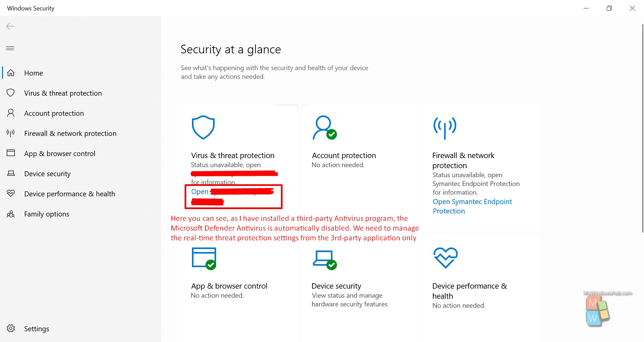Click the App & browser control icon in sidebar
This screenshot has width=644, height=342.
click(11, 153)
